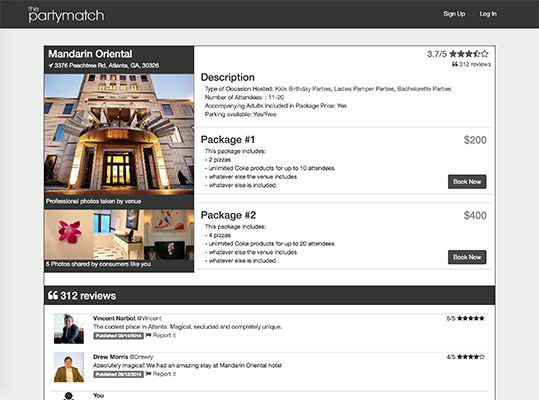Click Vincent's 5/5 star rating
539x400 pixels.
tap(465, 318)
